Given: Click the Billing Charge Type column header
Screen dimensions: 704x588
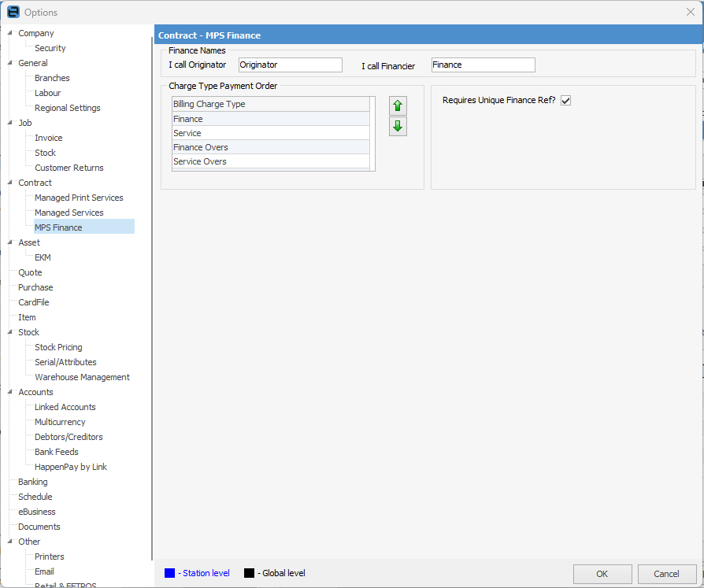Looking at the screenshot, I should [271, 104].
